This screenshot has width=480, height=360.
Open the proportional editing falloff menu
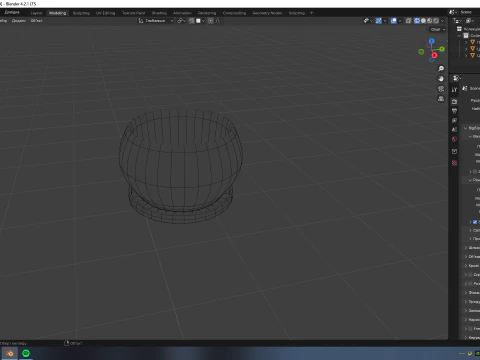click(x=218, y=21)
